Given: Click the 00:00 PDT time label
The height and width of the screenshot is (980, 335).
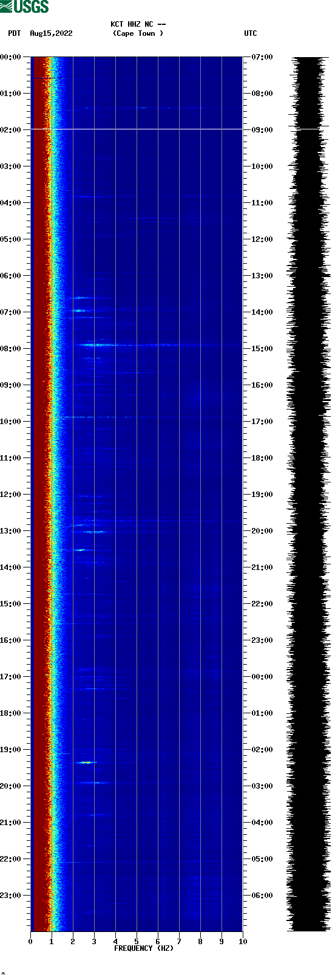Looking at the screenshot, I should coord(11,57).
